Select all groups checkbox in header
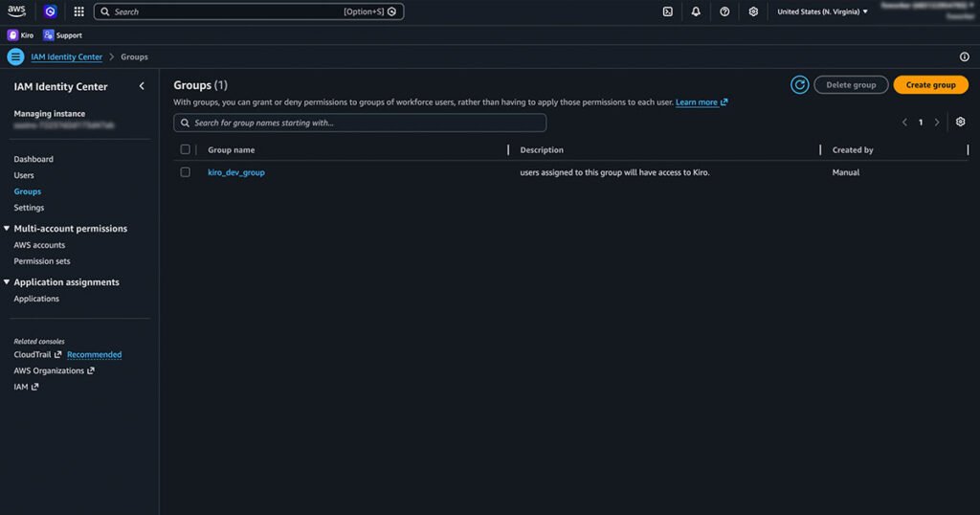 pyautogui.click(x=185, y=149)
